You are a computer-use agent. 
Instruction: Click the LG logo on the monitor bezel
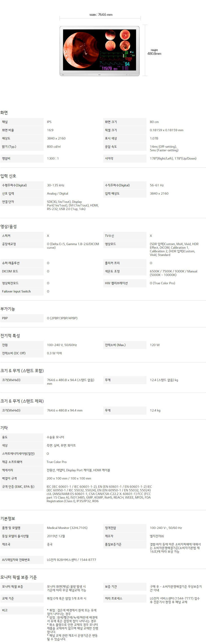[x=99, y=75]
